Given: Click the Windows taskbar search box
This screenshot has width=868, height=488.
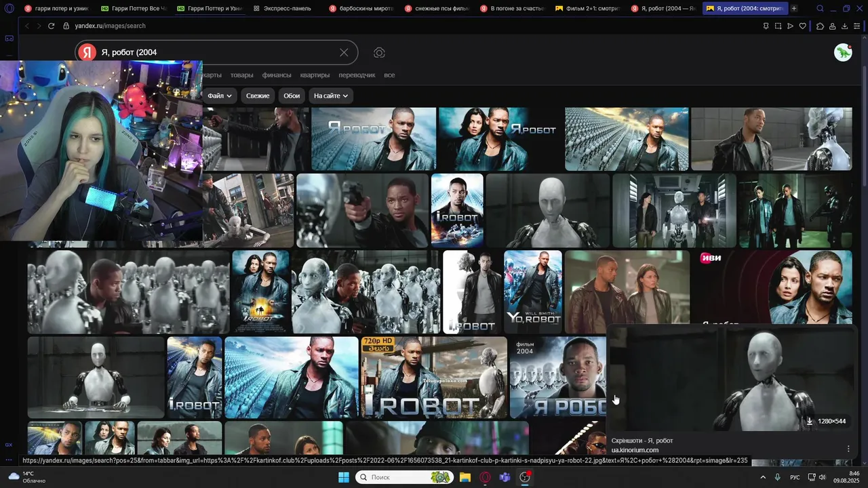Looking at the screenshot, I should [405, 477].
